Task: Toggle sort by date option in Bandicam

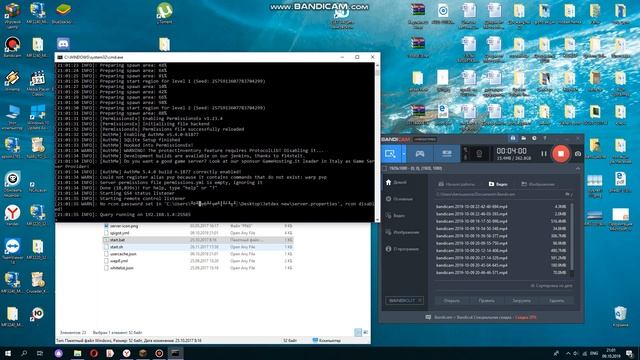Action: [x=551, y=286]
